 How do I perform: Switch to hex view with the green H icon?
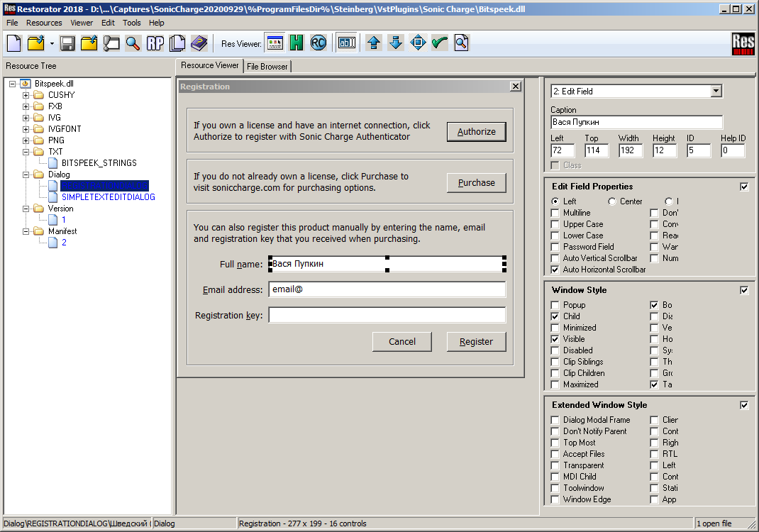(x=297, y=43)
